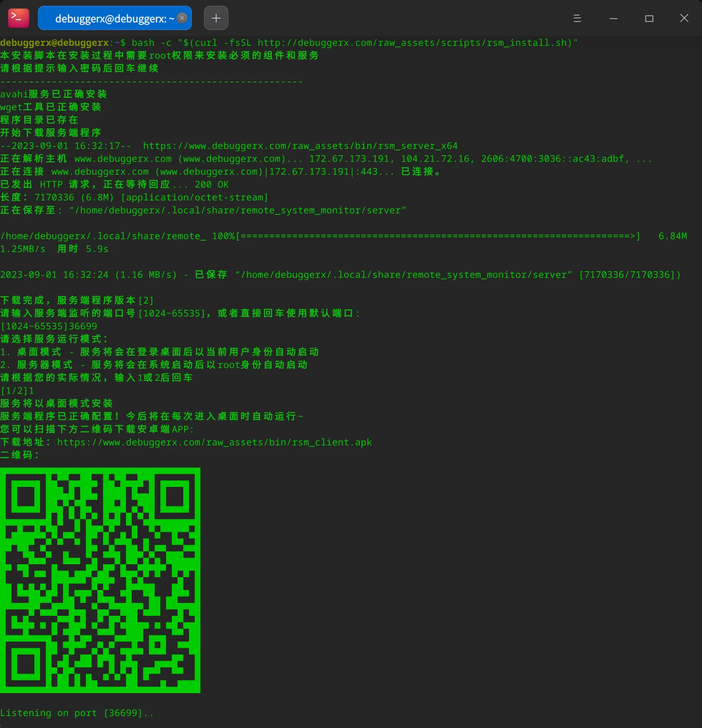Click the '1. 桌面模式' option line
702x728 pixels.
(x=159, y=352)
